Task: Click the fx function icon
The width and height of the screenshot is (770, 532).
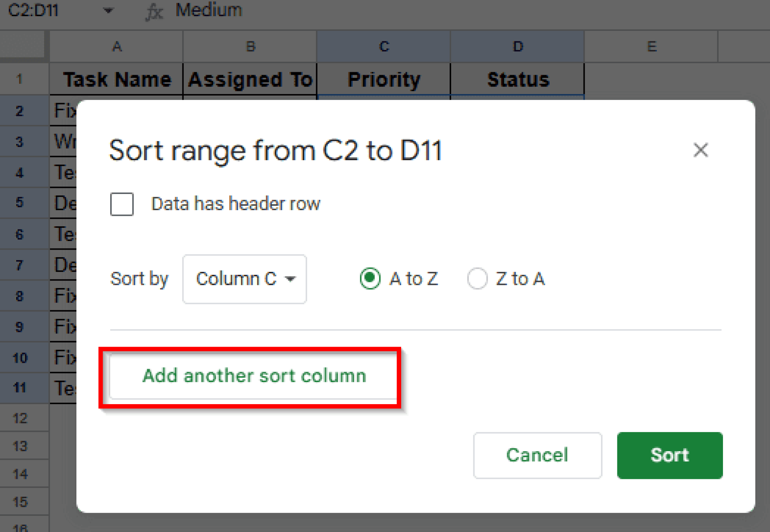Action: click(155, 10)
